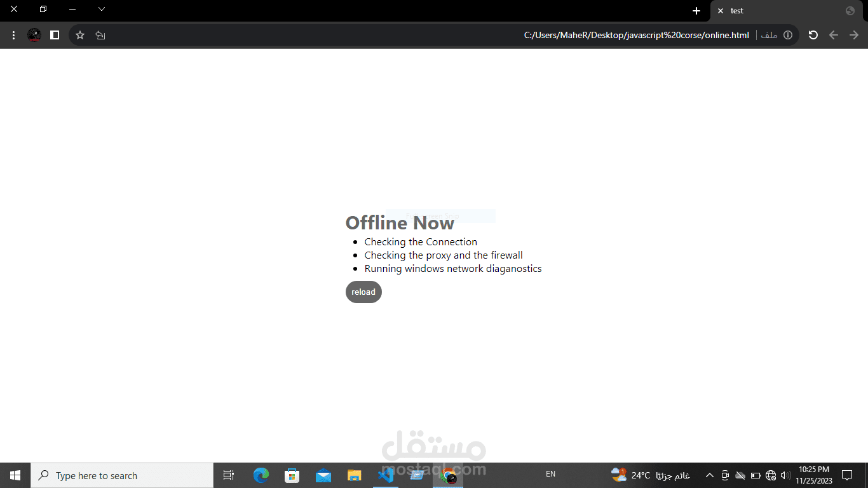Click the back navigation arrow
Image resolution: width=868 pixels, height=488 pixels.
click(x=834, y=35)
